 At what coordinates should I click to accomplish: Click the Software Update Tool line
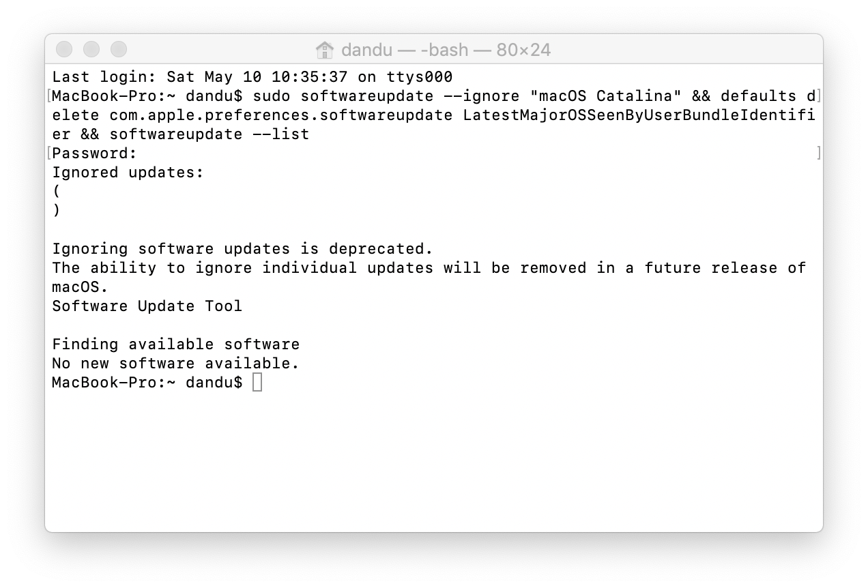pos(147,306)
